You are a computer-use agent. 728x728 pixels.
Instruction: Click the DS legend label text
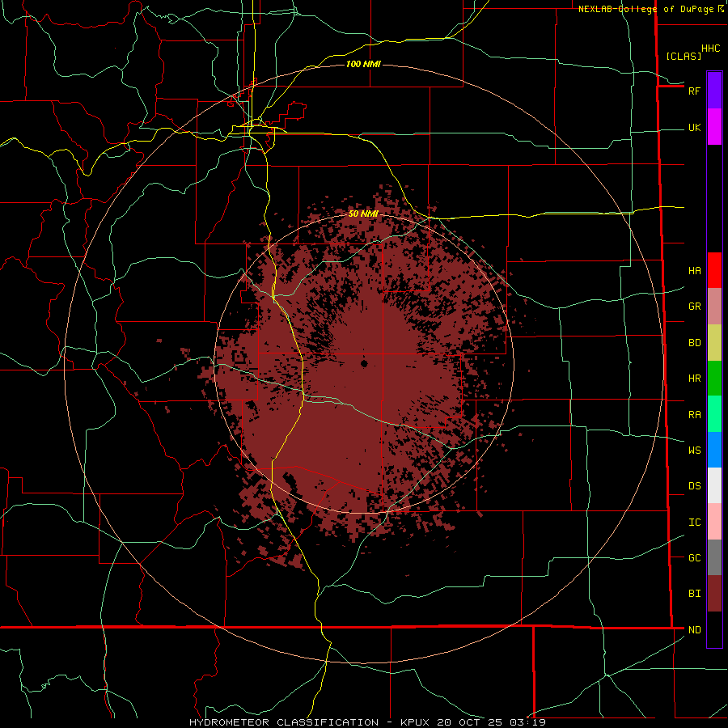coord(694,486)
